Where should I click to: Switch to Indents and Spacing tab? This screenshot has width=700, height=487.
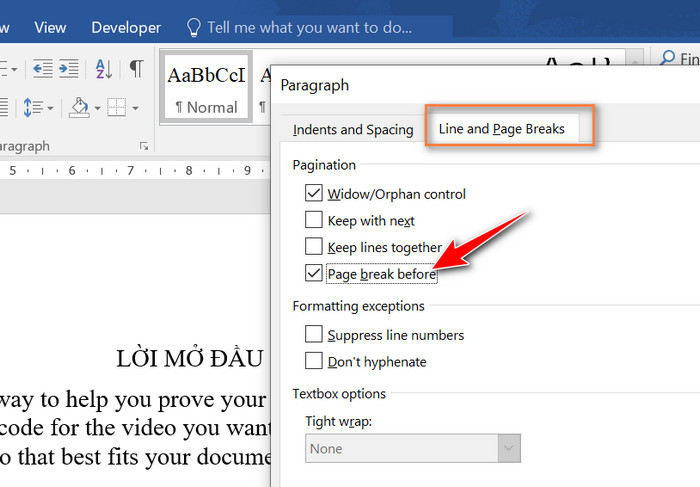click(352, 129)
